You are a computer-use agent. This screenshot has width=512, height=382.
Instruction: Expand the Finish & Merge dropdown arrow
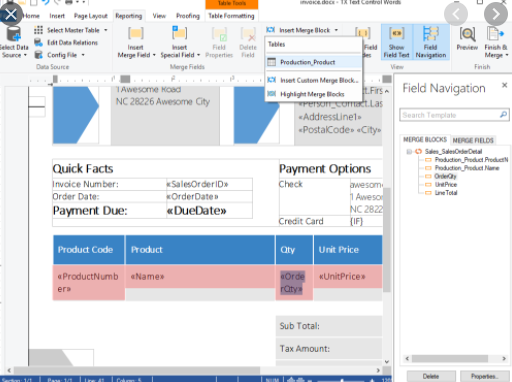coord(507,55)
